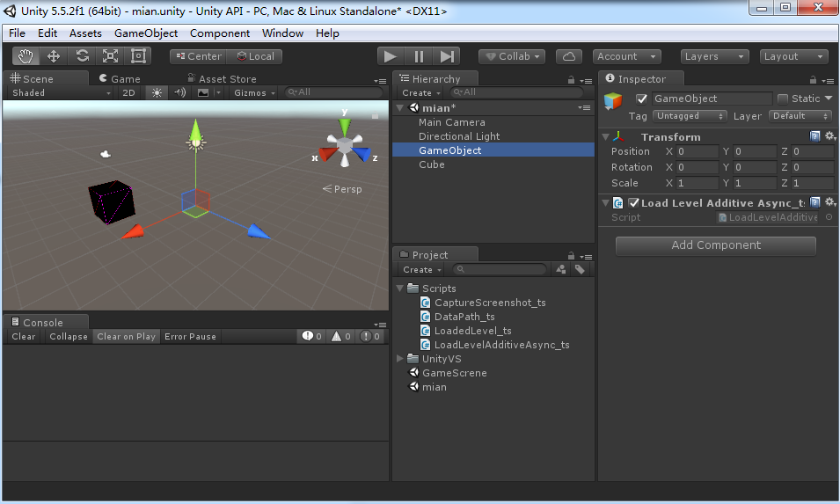Click the scene orientation gizmo center
This screenshot has height=504, width=840.
[x=345, y=144]
